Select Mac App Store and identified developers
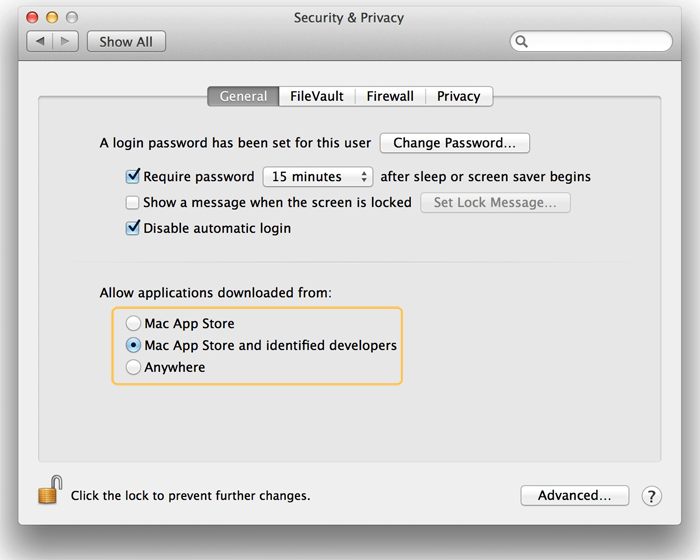This screenshot has height=560, width=700. [133, 345]
